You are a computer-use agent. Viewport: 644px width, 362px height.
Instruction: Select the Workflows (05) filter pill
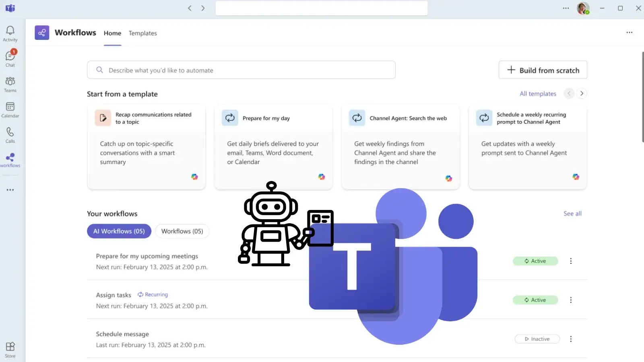(182, 231)
